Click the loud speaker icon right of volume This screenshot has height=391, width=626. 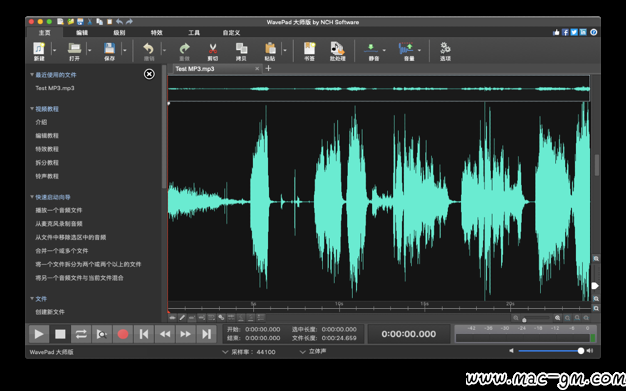(x=590, y=351)
